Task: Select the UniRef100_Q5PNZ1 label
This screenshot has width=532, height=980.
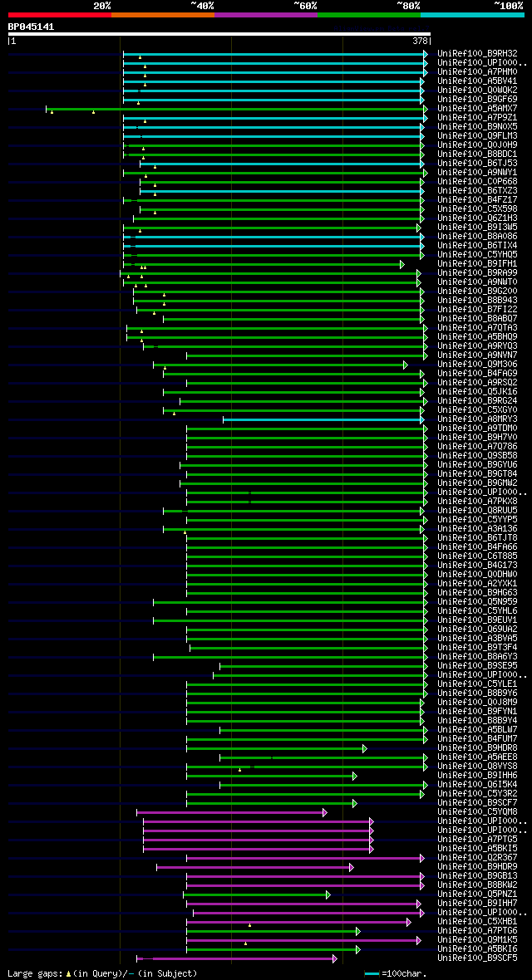Action: coord(477,894)
